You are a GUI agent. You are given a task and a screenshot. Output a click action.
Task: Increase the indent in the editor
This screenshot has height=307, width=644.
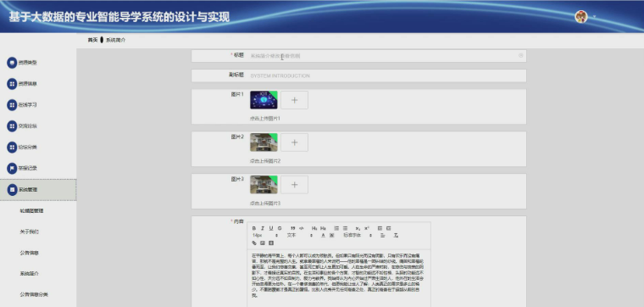389,228
